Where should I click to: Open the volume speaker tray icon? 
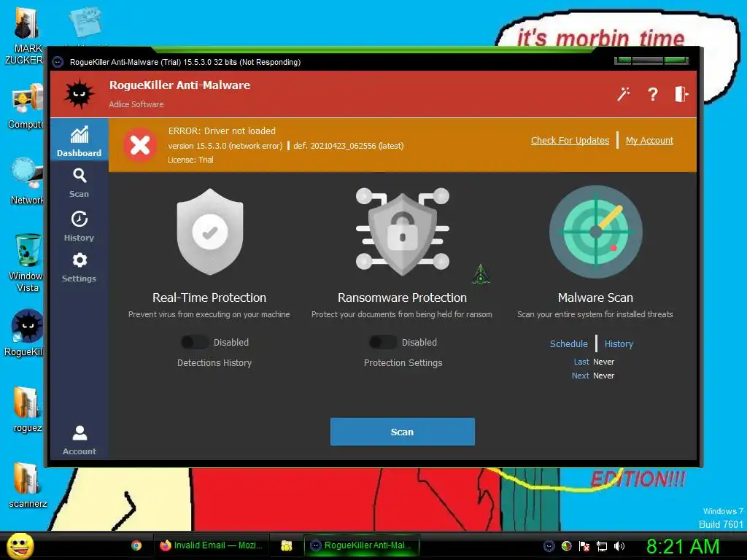click(x=619, y=546)
